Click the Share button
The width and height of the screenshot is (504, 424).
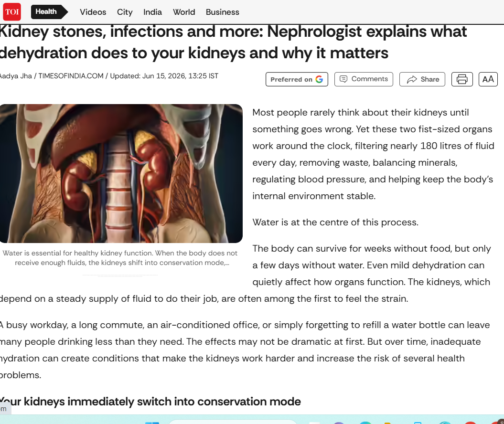click(x=422, y=79)
